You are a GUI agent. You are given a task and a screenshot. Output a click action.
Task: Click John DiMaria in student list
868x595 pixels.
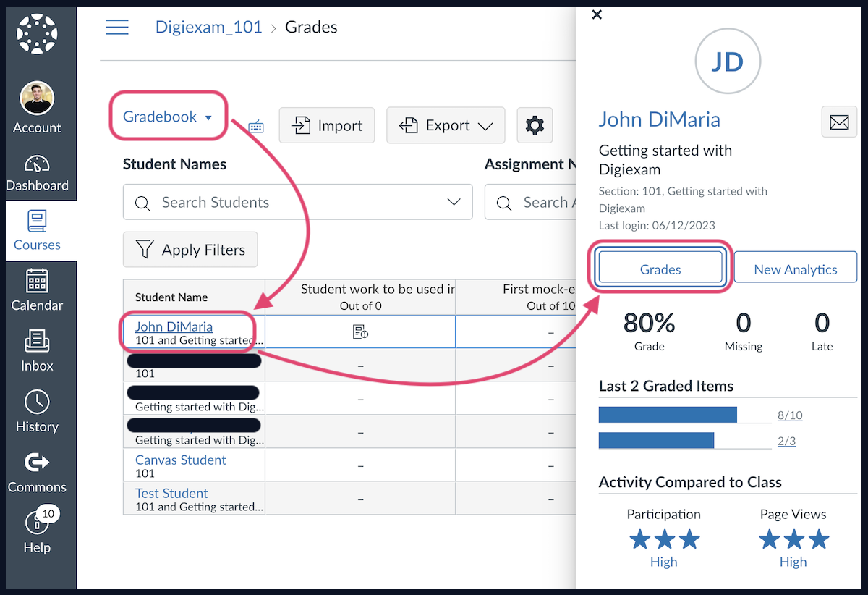pos(174,326)
